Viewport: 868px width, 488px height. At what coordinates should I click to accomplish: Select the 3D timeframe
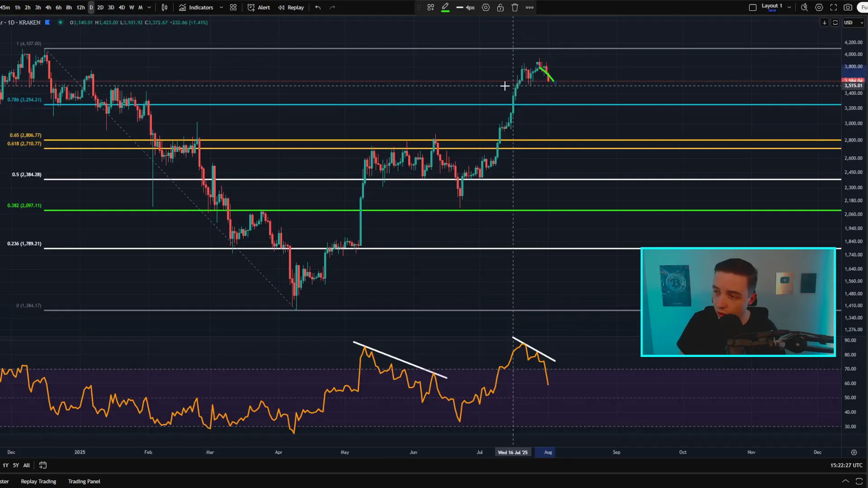click(111, 8)
